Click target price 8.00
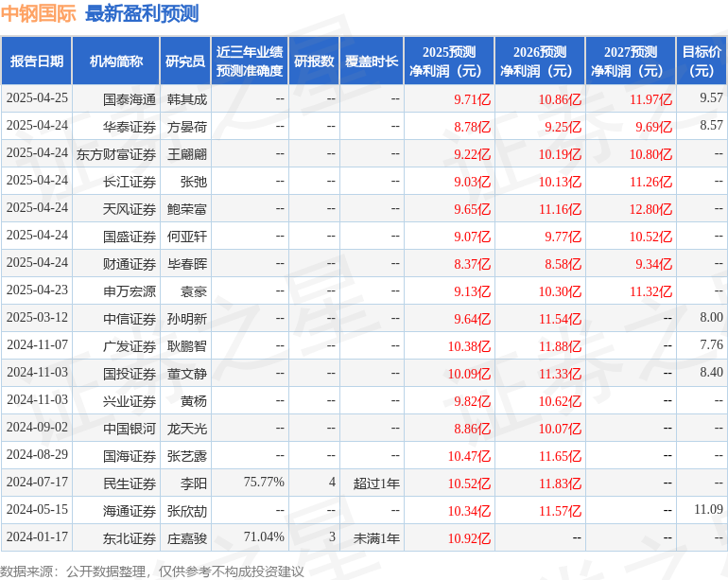This screenshot has height=580, width=728. [711, 317]
